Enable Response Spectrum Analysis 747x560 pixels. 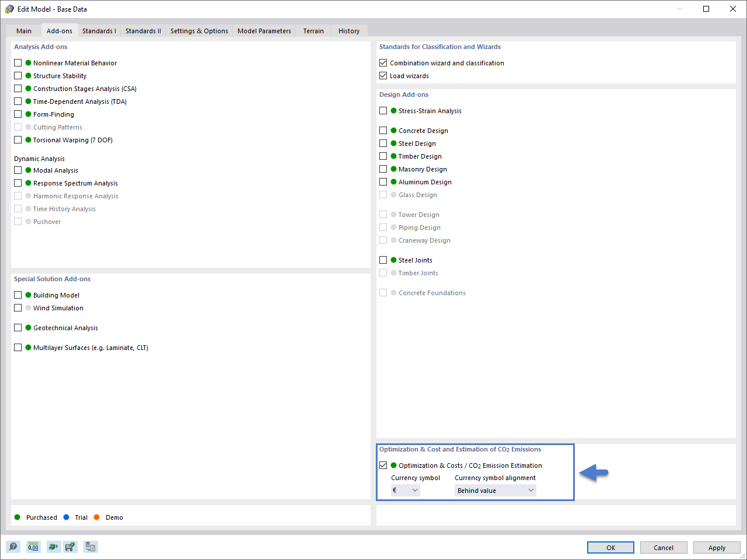[18, 183]
